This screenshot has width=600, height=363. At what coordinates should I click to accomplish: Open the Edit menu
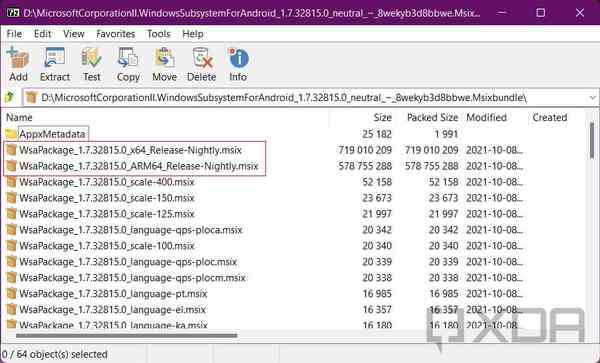pyautogui.click(x=42, y=34)
